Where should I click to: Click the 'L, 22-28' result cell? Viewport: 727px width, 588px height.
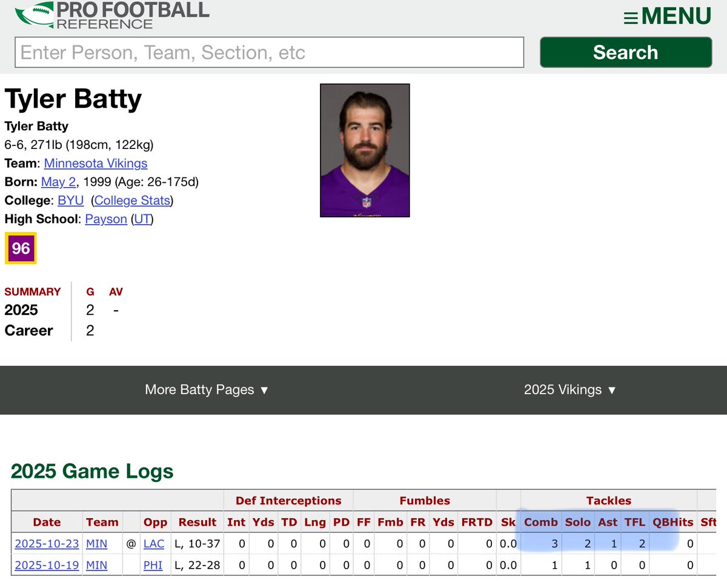[x=198, y=566]
